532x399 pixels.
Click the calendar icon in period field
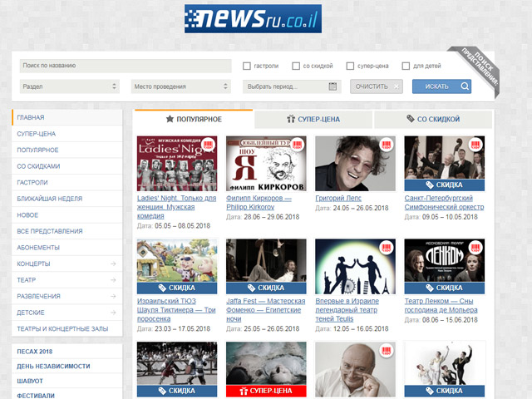click(332, 86)
